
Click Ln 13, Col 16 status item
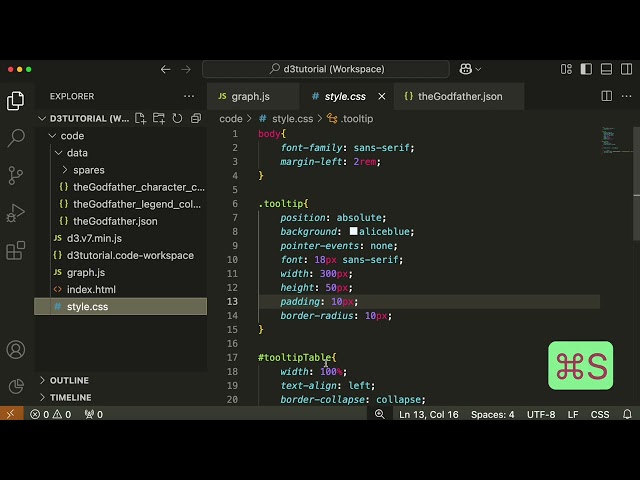[429, 414]
